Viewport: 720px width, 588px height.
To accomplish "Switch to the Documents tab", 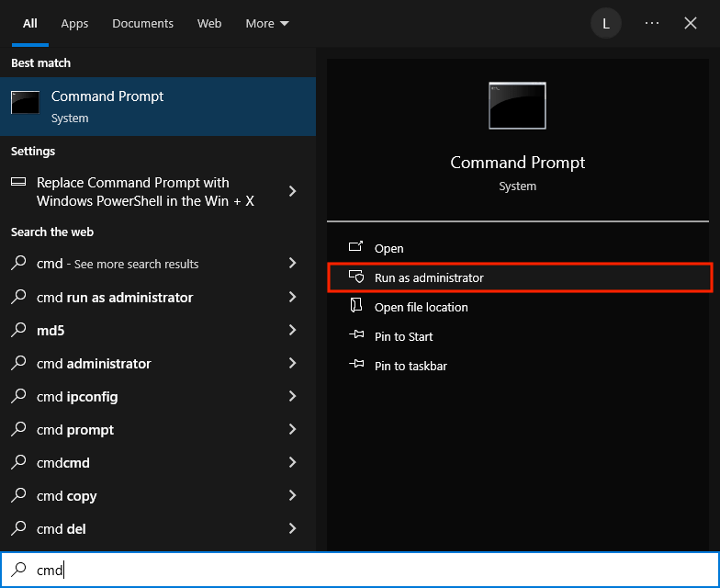I will 142,23.
